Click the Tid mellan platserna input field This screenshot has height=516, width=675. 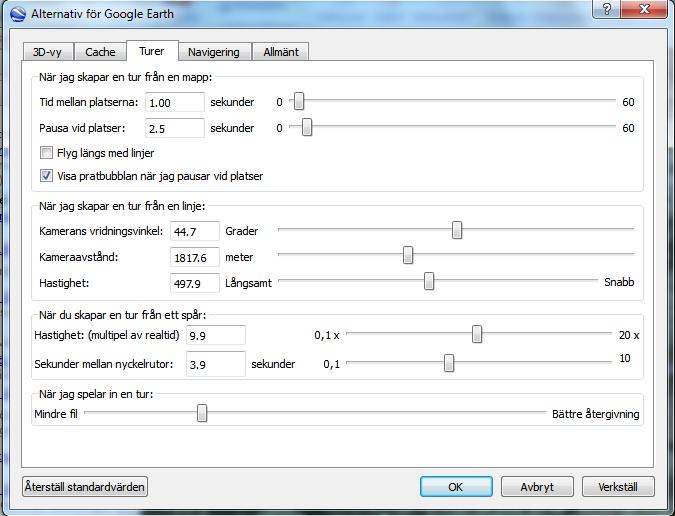tap(174, 102)
